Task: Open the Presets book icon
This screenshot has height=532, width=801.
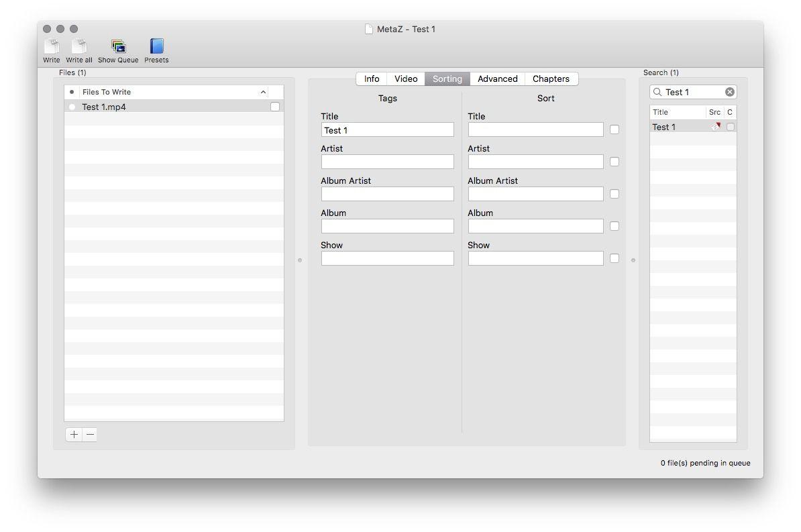Action: tap(156, 47)
